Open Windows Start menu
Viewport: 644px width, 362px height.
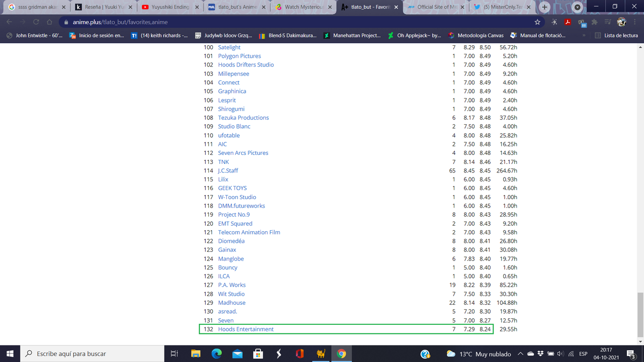10,353
